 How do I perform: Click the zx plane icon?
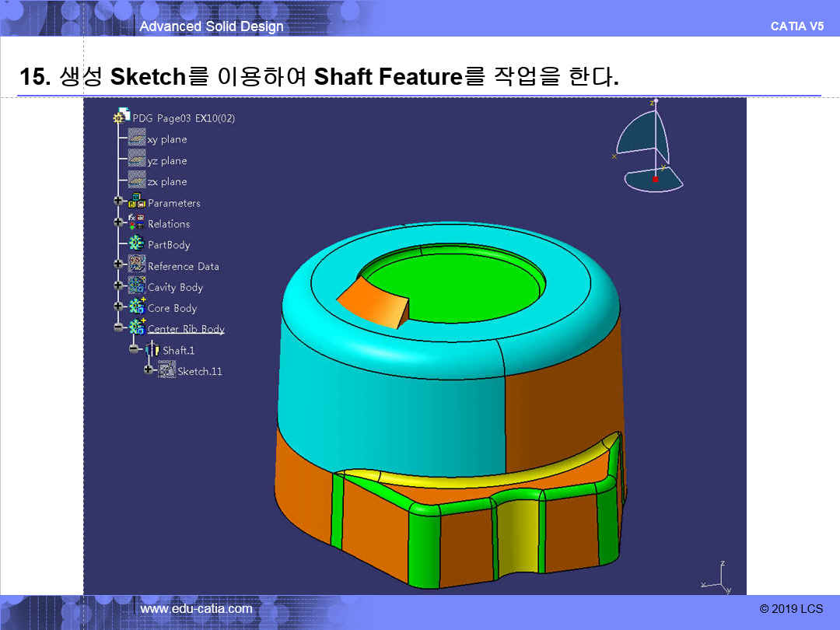[x=137, y=180]
